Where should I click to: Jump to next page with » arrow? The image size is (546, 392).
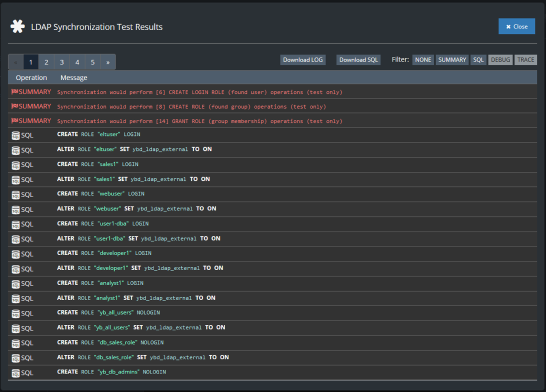pyautogui.click(x=108, y=62)
